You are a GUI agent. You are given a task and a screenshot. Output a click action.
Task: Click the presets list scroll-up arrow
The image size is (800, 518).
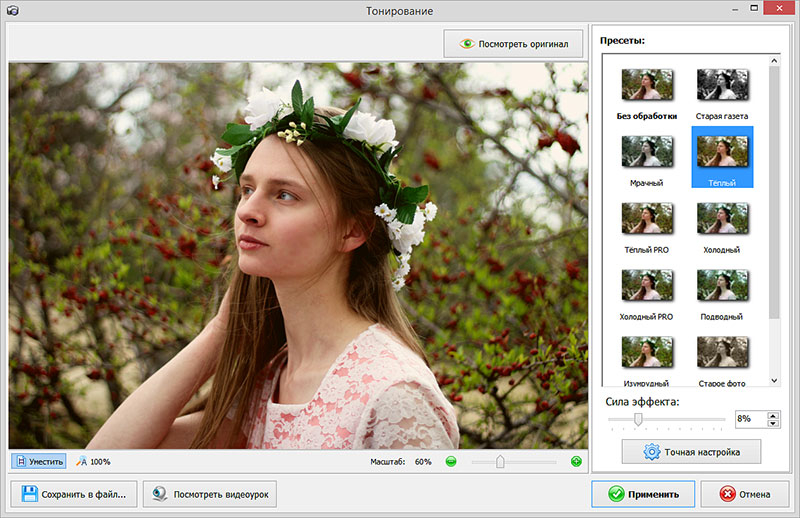[x=774, y=61]
